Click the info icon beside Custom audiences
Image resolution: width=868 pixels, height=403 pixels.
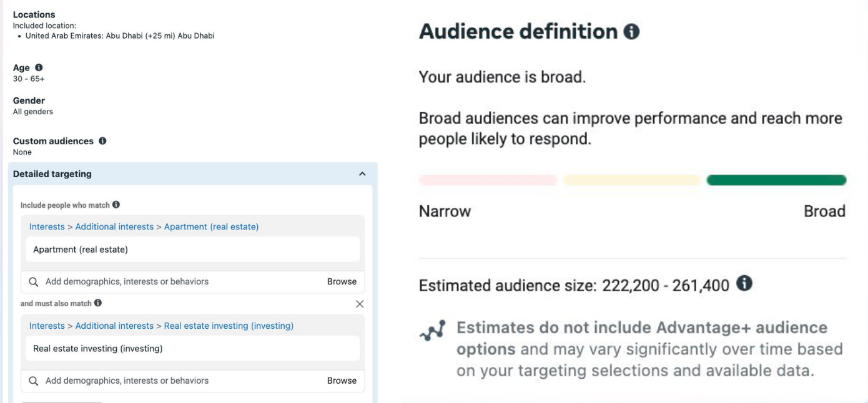[x=102, y=141]
